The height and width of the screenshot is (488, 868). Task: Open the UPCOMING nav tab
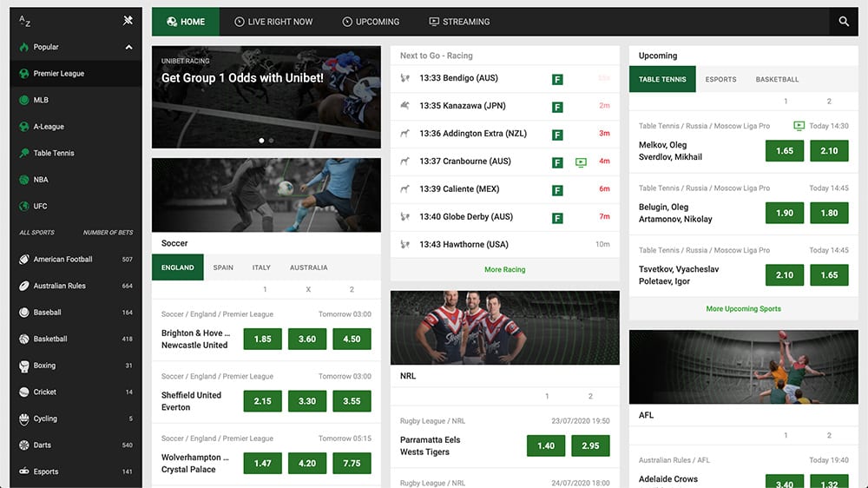tap(371, 22)
